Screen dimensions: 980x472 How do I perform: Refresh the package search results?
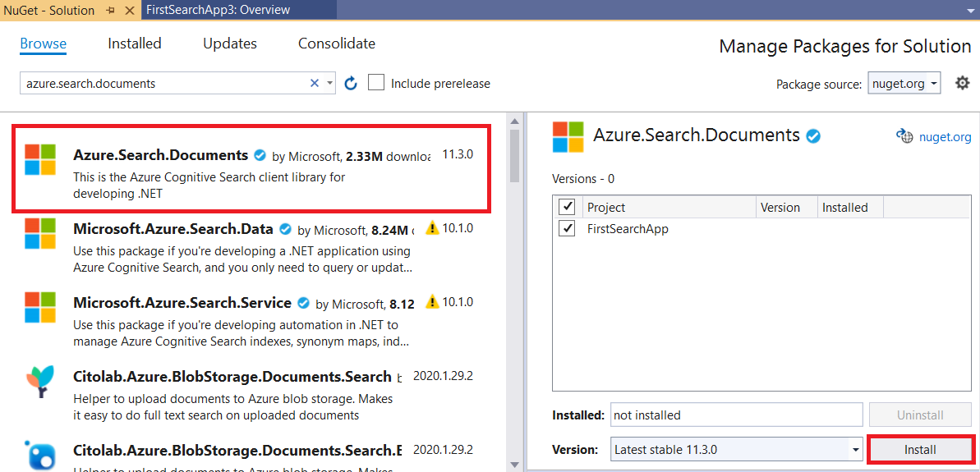tap(351, 83)
